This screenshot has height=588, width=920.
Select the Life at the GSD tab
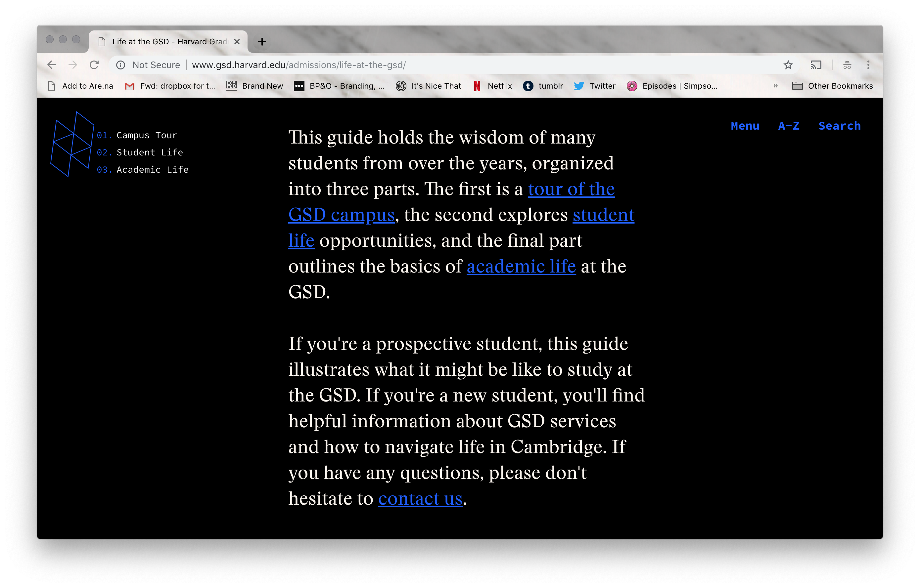168,42
